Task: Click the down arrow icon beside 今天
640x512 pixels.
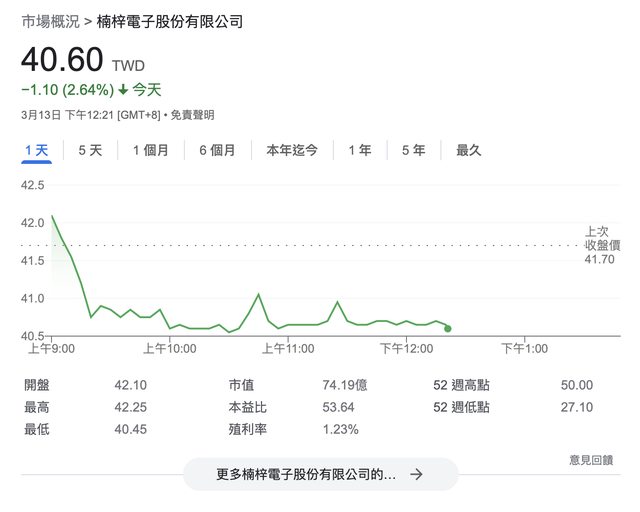Action: [x=123, y=89]
